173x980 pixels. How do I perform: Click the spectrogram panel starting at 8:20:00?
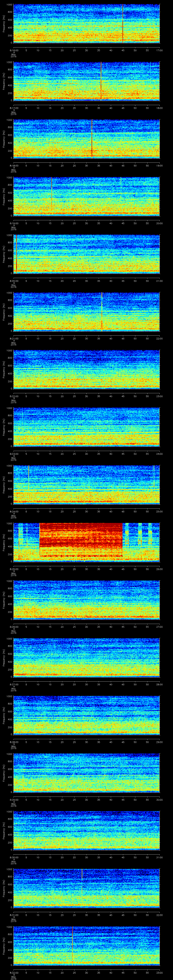[x=86, y=254]
